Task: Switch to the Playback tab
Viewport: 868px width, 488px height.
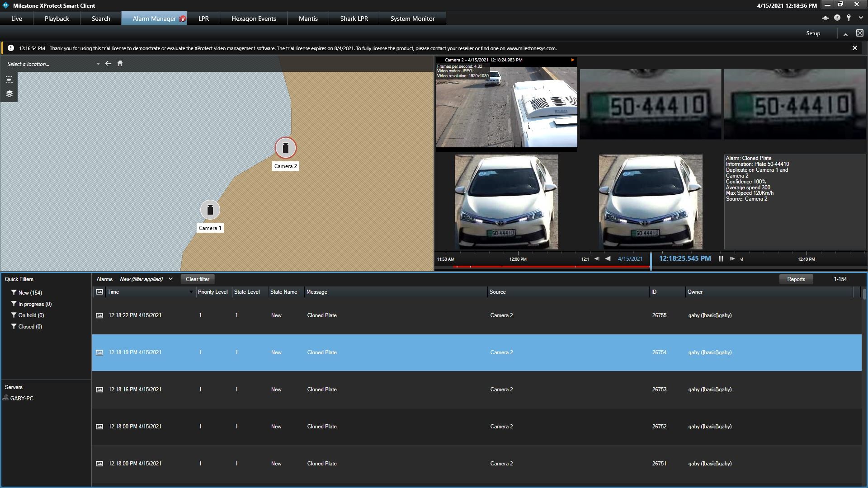Action: click(x=57, y=19)
